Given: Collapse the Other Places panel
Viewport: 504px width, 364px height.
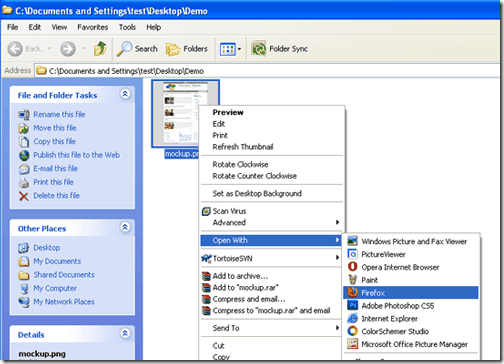Looking at the screenshot, I should click(125, 228).
